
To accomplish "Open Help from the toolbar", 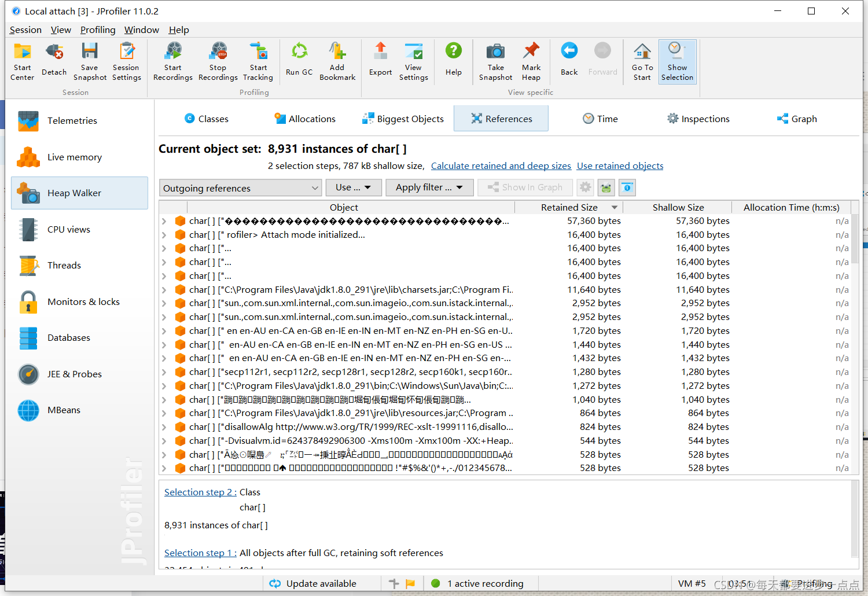I will (454, 61).
